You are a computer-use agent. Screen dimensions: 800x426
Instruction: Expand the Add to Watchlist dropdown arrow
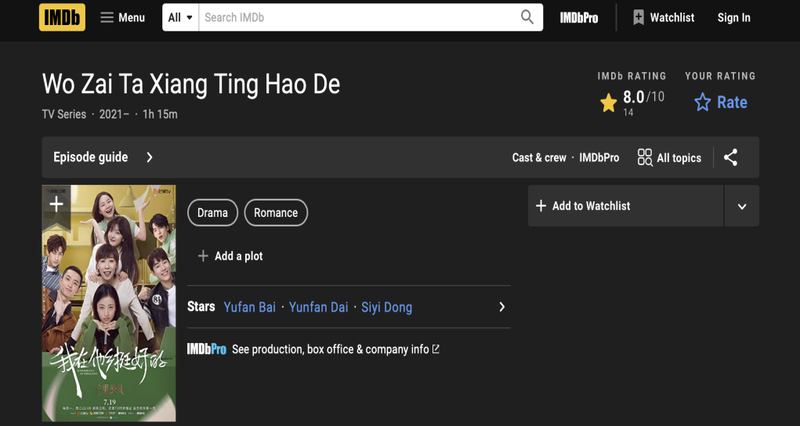click(742, 206)
